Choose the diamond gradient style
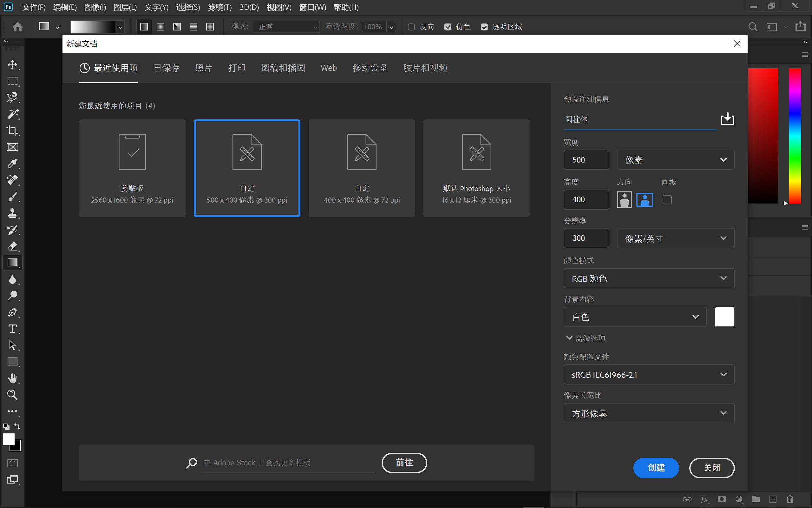812x508 pixels. pyautogui.click(x=210, y=27)
